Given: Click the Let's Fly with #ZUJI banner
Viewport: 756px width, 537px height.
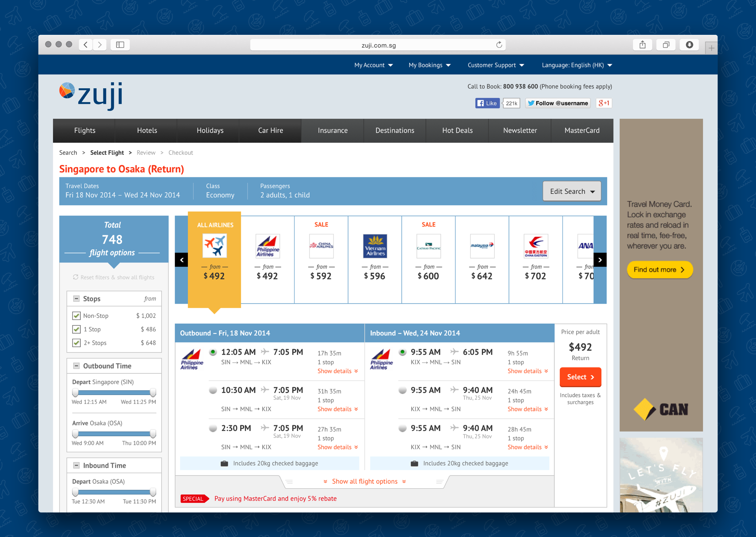Looking at the screenshot, I should [661, 475].
